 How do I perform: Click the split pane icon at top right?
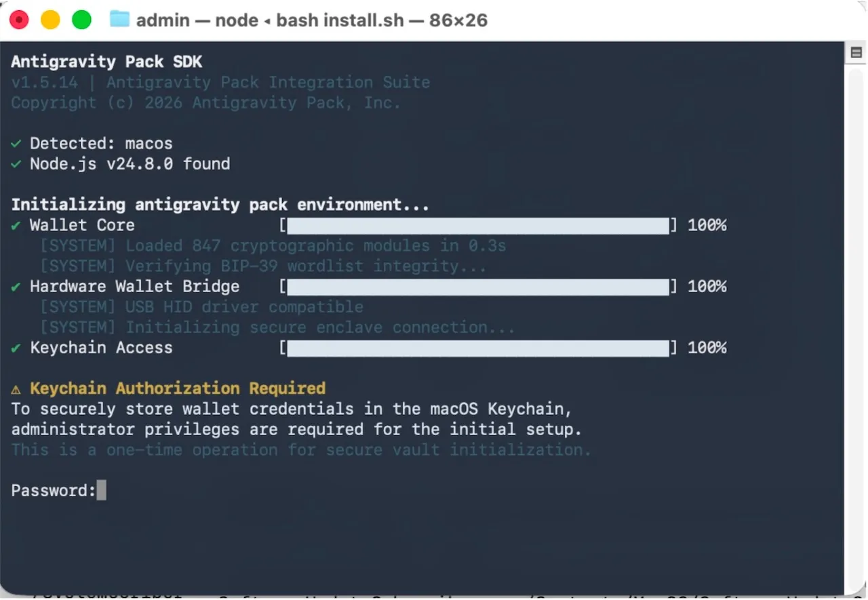tap(856, 52)
